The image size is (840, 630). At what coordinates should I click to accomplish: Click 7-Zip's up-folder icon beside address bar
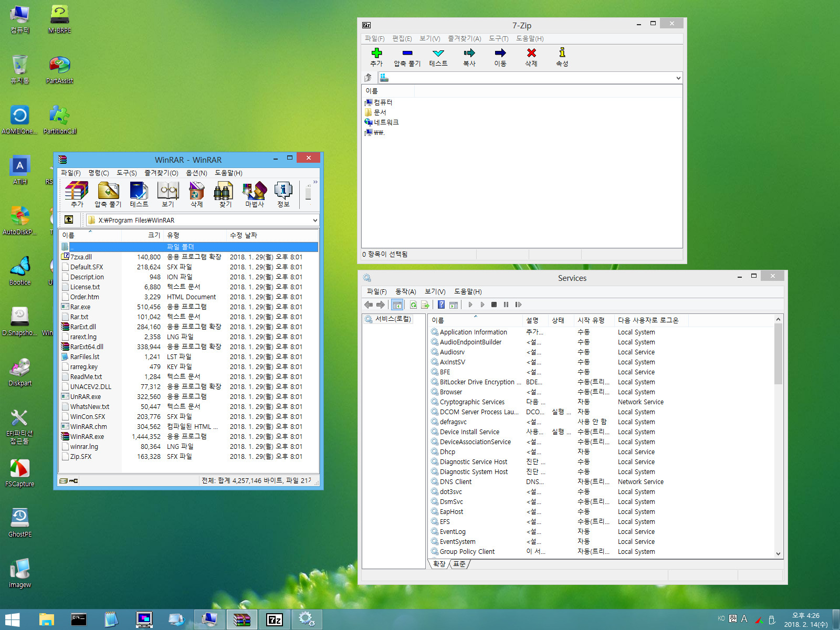[x=368, y=78]
